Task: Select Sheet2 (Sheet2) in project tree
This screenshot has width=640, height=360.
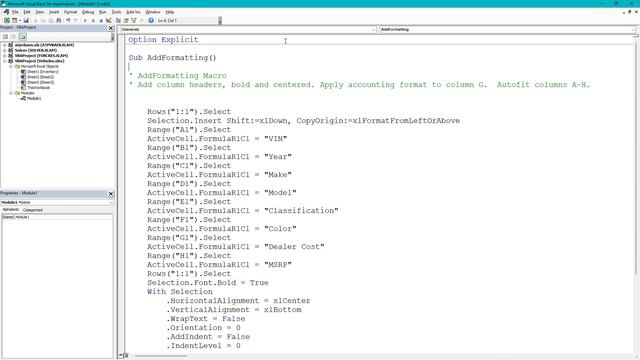Action: coord(37,77)
